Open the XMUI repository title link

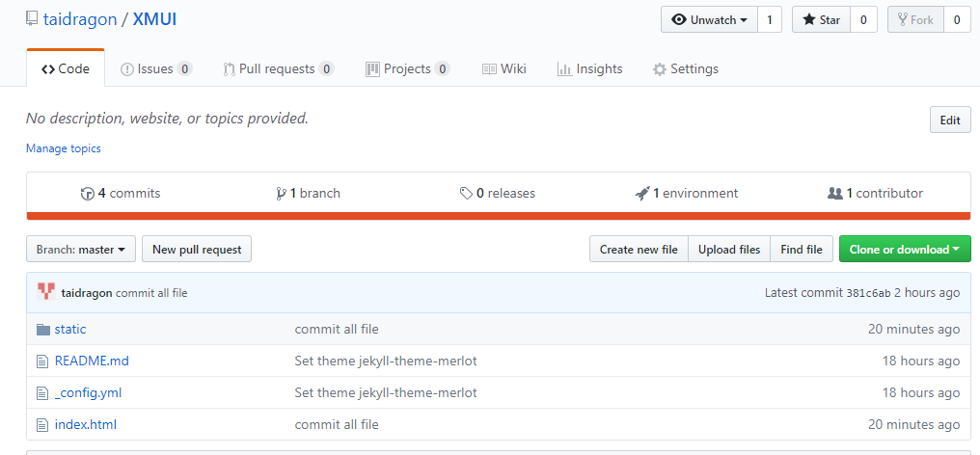154,19
